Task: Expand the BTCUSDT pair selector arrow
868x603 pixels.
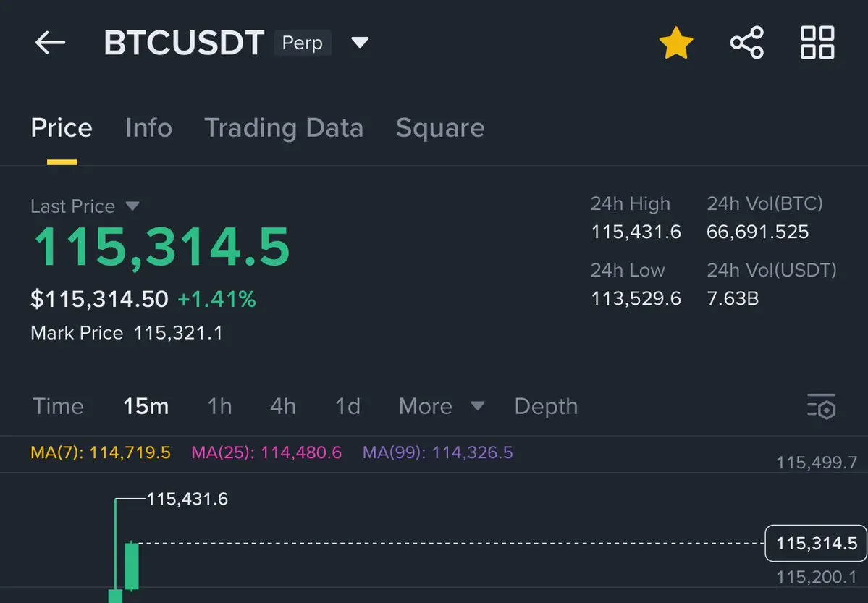Action: [x=360, y=43]
